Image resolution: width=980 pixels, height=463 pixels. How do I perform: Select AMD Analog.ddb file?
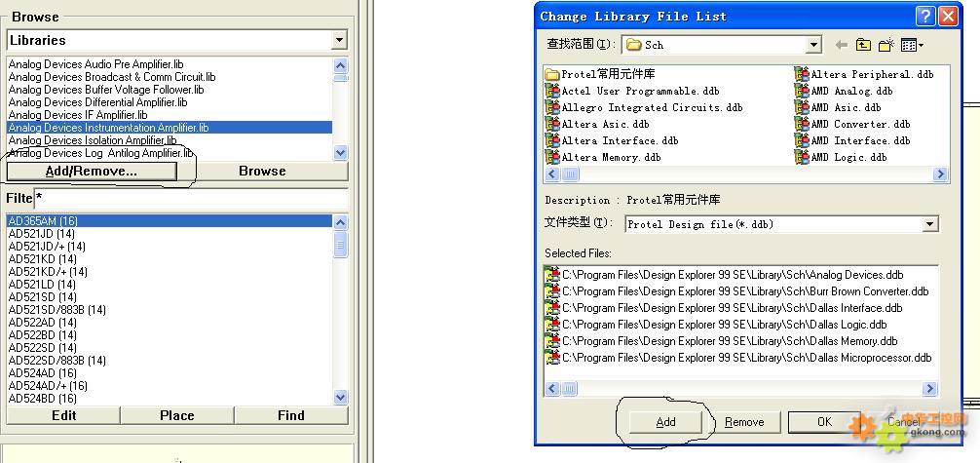[844, 92]
